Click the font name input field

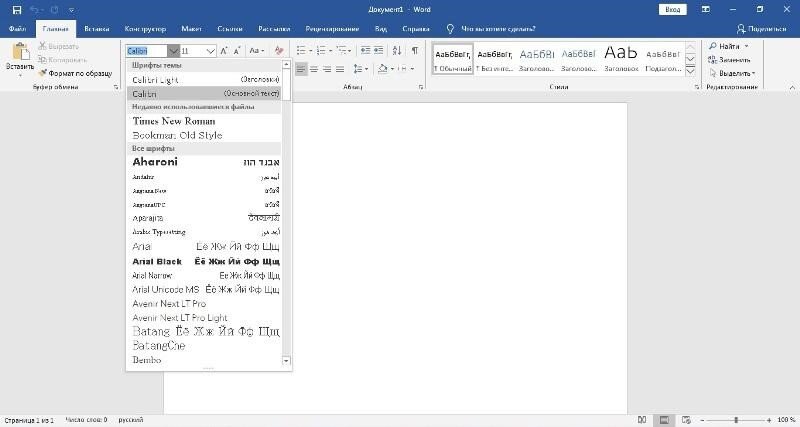tap(146, 51)
